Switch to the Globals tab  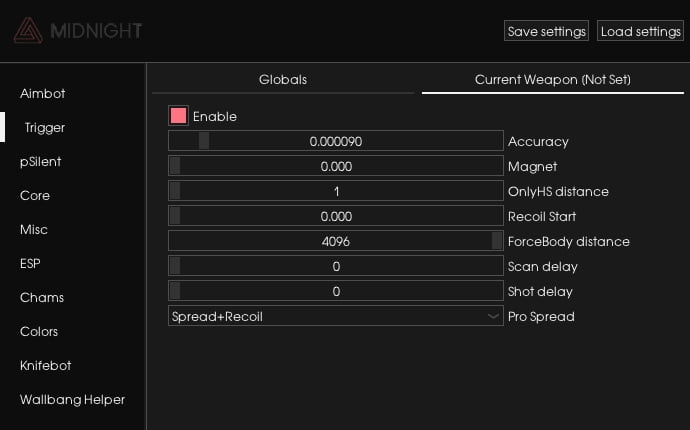tap(283, 80)
